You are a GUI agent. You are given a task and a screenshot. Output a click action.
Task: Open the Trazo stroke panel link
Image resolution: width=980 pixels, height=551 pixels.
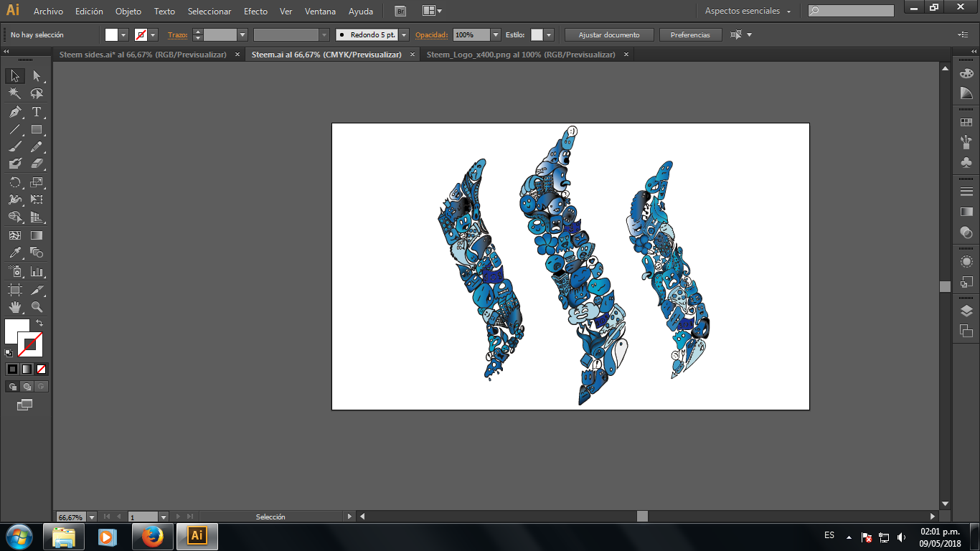(x=177, y=34)
